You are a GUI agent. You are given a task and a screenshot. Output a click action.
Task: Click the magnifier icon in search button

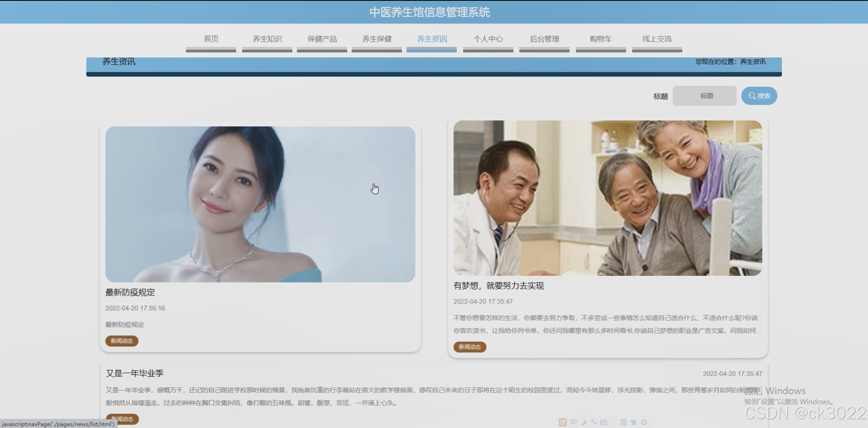point(752,96)
